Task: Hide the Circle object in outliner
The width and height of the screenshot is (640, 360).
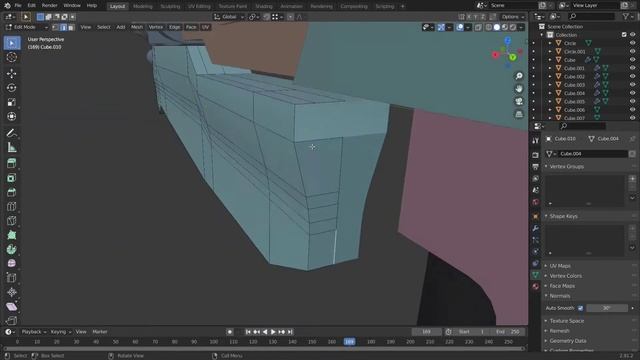Action: click(x=632, y=43)
